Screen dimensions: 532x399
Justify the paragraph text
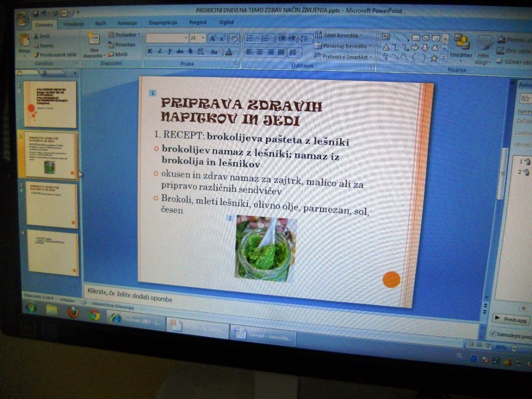pos(281,52)
